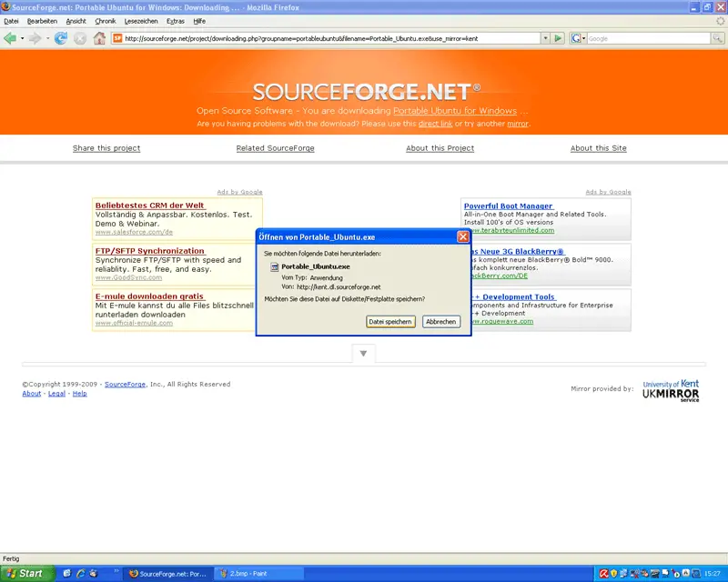Click the Portable Ubuntu for Windows link
This screenshot has height=582, width=728.
pos(455,111)
